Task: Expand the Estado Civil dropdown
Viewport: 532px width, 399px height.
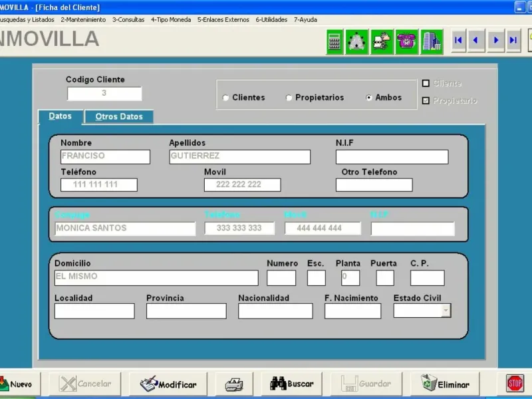Action: 446,311
